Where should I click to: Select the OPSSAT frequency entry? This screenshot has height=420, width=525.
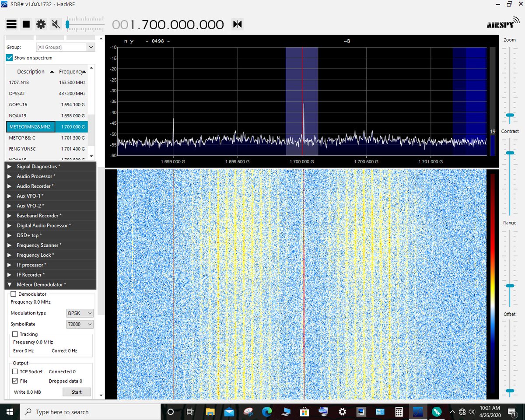(x=47, y=94)
